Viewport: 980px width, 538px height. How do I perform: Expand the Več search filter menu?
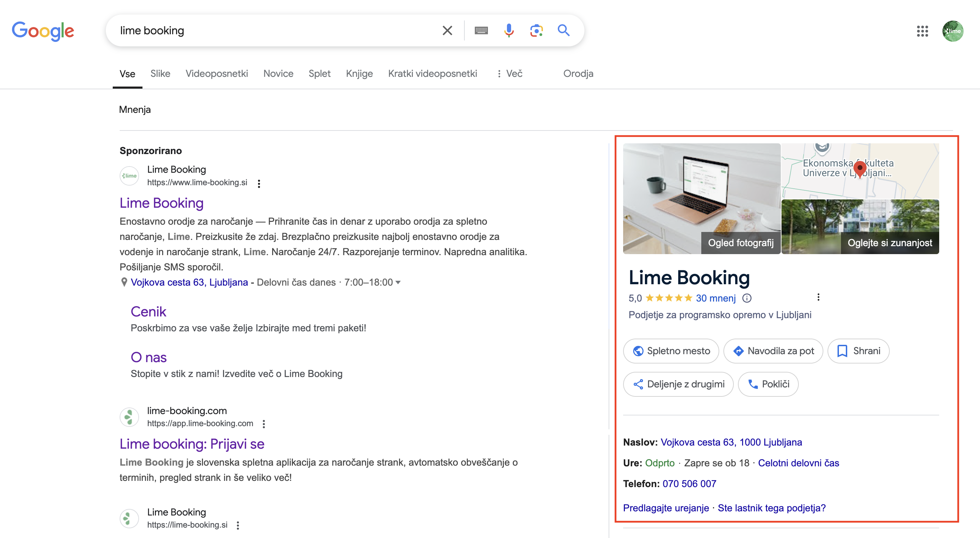tap(509, 73)
